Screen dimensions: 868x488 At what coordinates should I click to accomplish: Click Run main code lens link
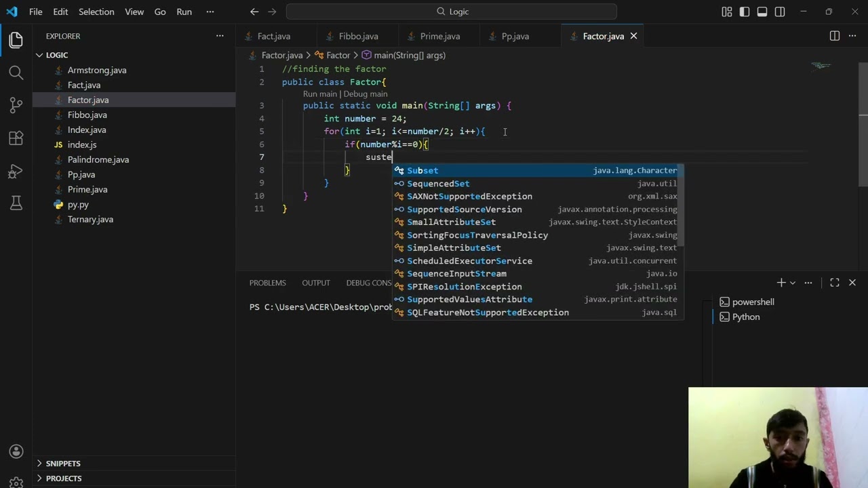click(320, 94)
